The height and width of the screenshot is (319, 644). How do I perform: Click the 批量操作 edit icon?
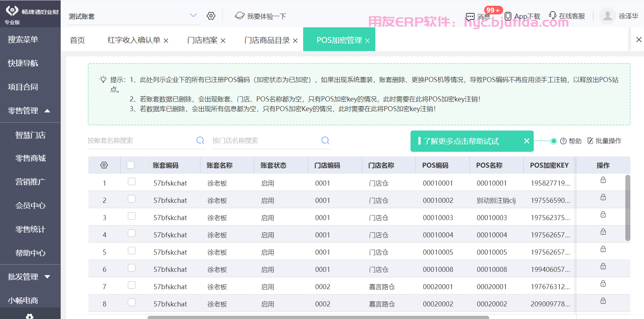pos(590,141)
